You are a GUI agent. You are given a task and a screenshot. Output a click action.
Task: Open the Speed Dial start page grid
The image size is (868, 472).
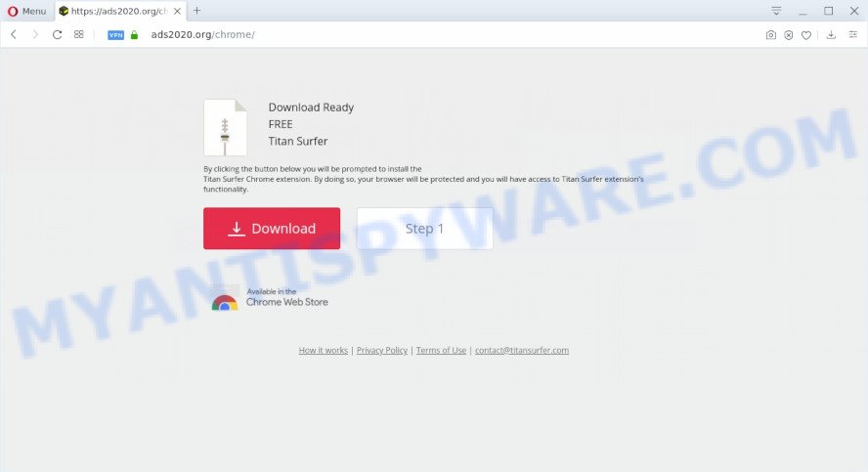pos(78,34)
